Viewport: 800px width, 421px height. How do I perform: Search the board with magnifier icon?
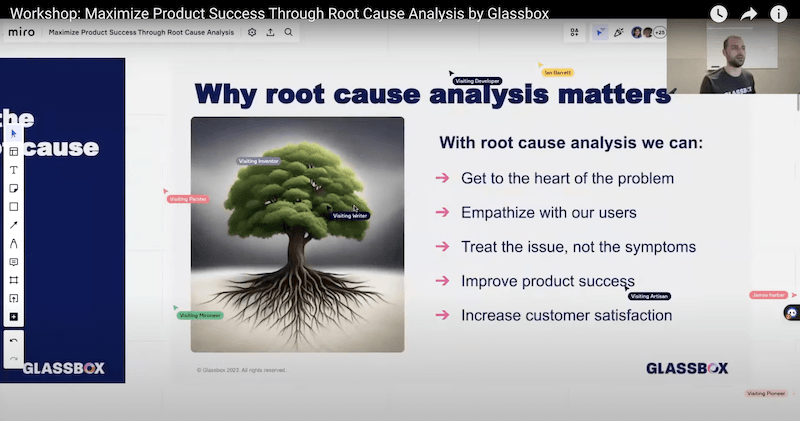click(288, 32)
